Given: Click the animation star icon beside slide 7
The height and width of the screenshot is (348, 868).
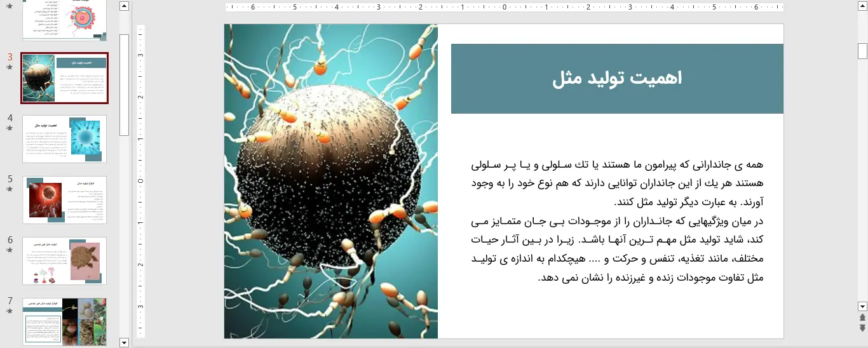Looking at the screenshot, I should (x=10, y=311).
